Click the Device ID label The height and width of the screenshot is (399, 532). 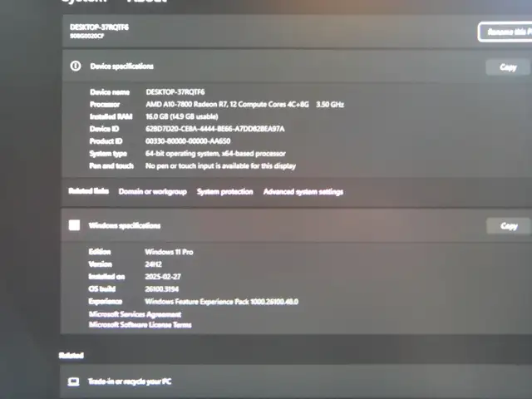click(104, 129)
